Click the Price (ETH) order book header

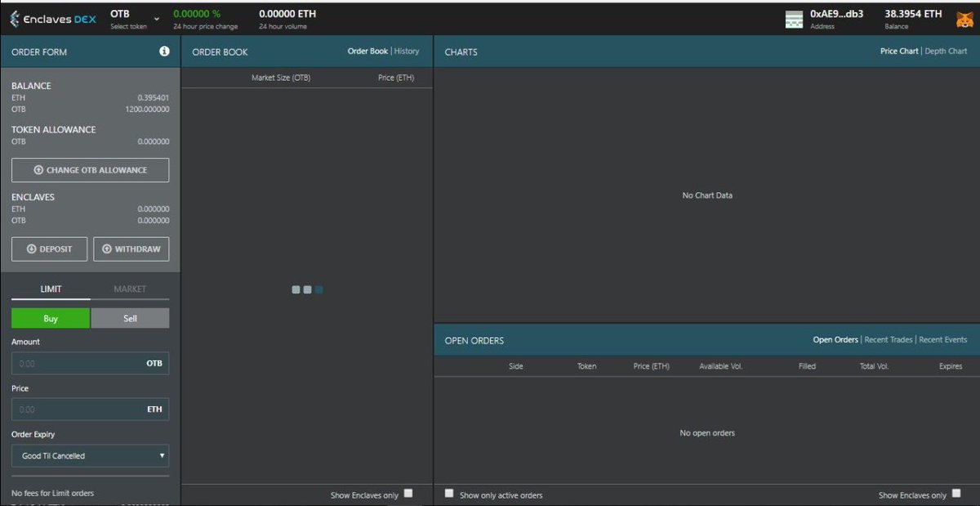click(x=396, y=78)
